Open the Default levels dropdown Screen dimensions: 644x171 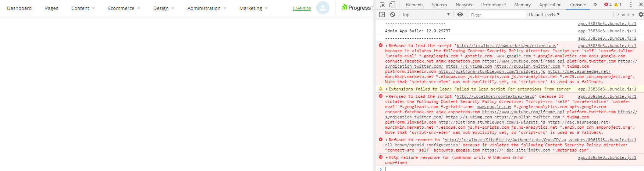click(x=544, y=15)
